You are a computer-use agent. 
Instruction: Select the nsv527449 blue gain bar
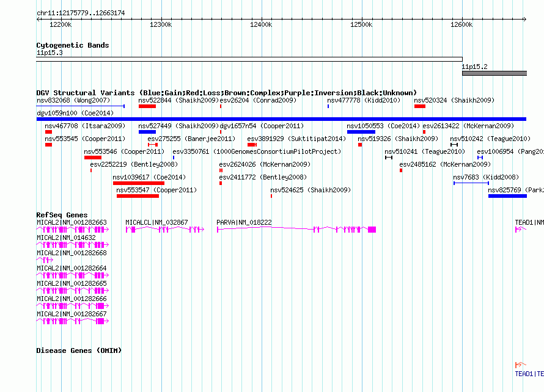pos(147,132)
